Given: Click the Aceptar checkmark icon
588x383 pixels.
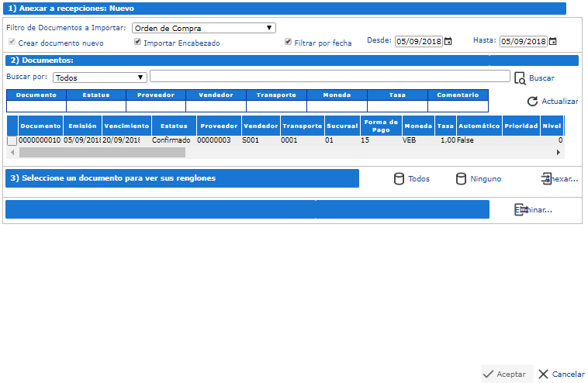Looking at the screenshot, I should [x=488, y=374].
